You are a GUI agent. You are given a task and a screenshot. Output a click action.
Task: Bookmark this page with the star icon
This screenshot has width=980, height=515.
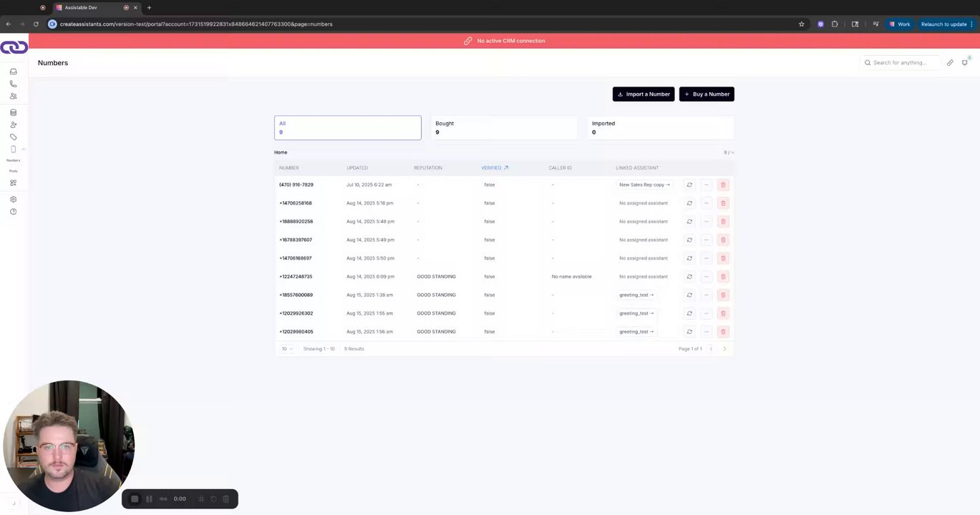pyautogui.click(x=801, y=24)
